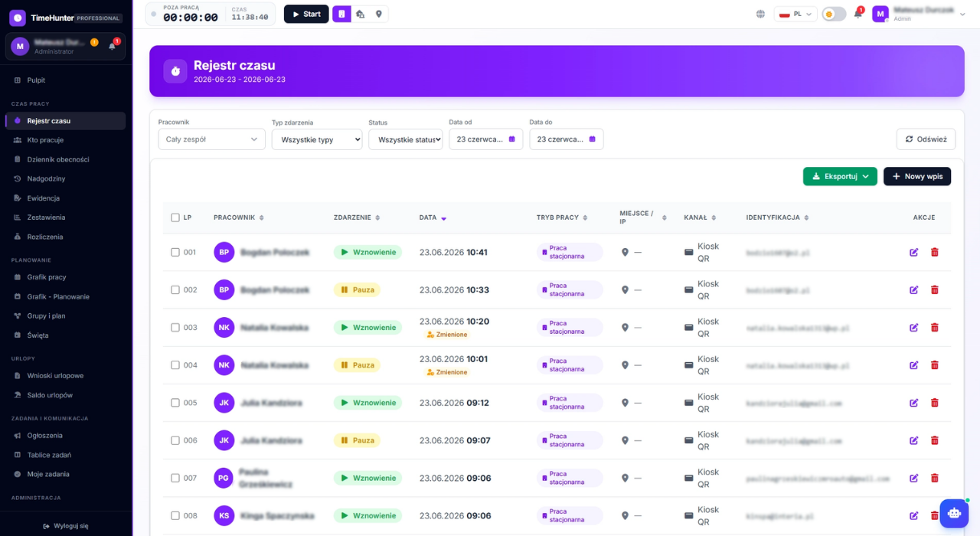Open Ogłoszenia in the sidebar

click(x=65, y=435)
